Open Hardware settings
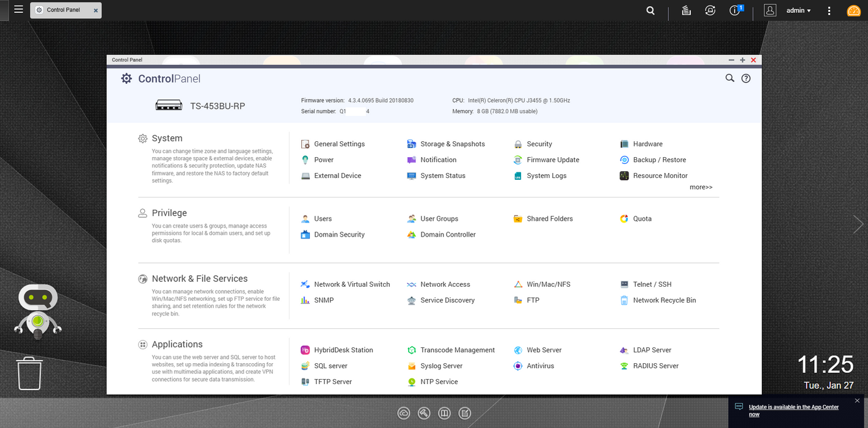 point(641,144)
